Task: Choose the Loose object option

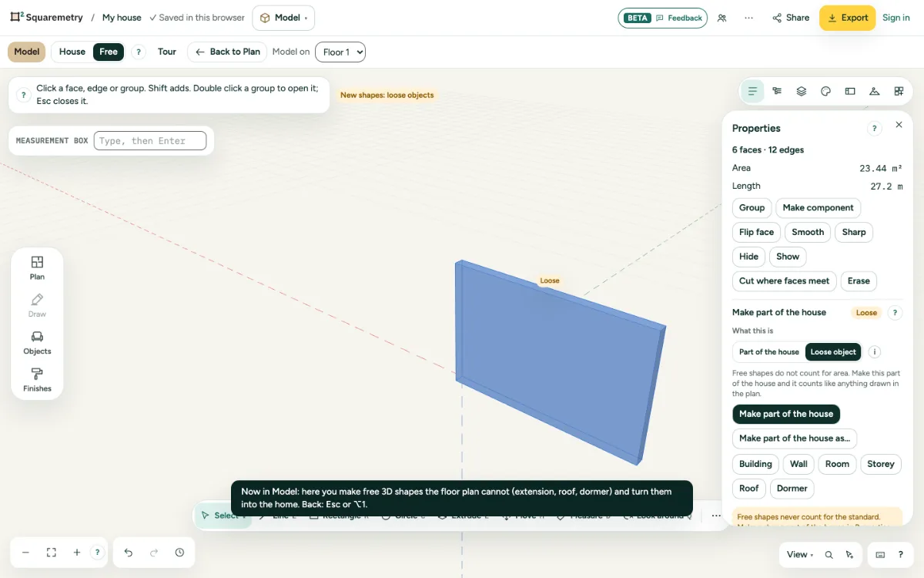Action: tap(833, 352)
